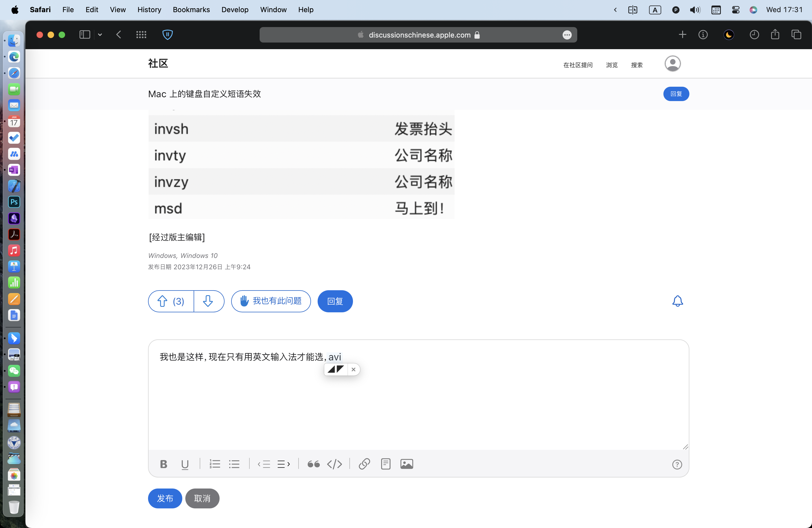The width and height of the screenshot is (812, 528).
Task: Insert block quote in reply
Action: (313, 464)
